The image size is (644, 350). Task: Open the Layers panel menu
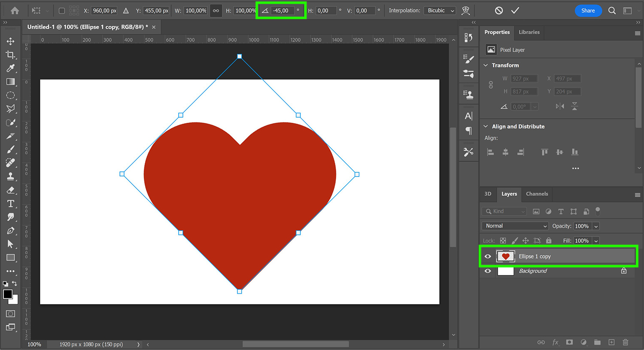[638, 195]
